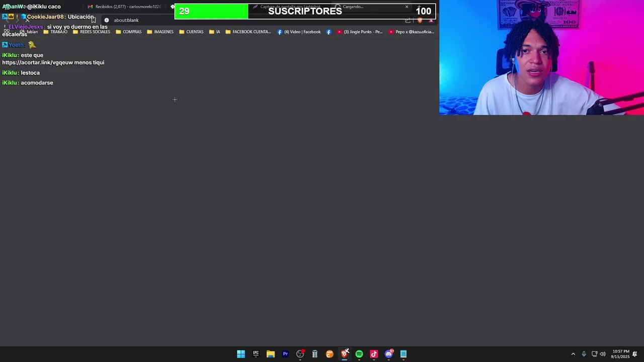Show hidden system tray icons

click(573, 354)
